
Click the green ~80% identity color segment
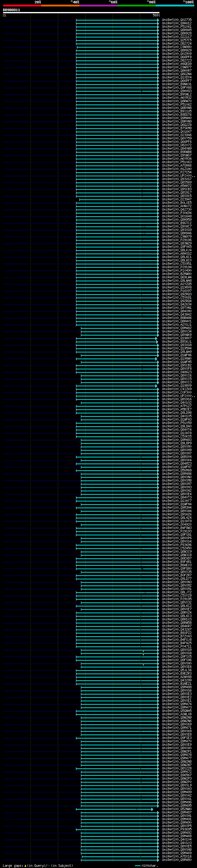137,6
